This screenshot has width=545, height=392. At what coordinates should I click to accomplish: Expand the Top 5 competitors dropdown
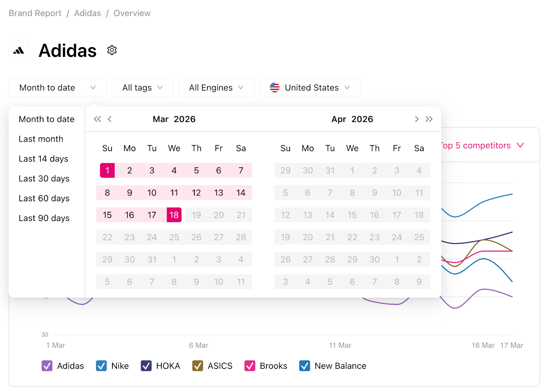click(x=482, y=145)
